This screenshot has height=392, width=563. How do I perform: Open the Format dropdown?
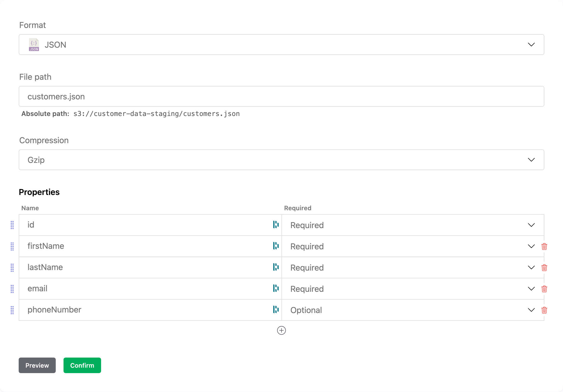(531, 45)
